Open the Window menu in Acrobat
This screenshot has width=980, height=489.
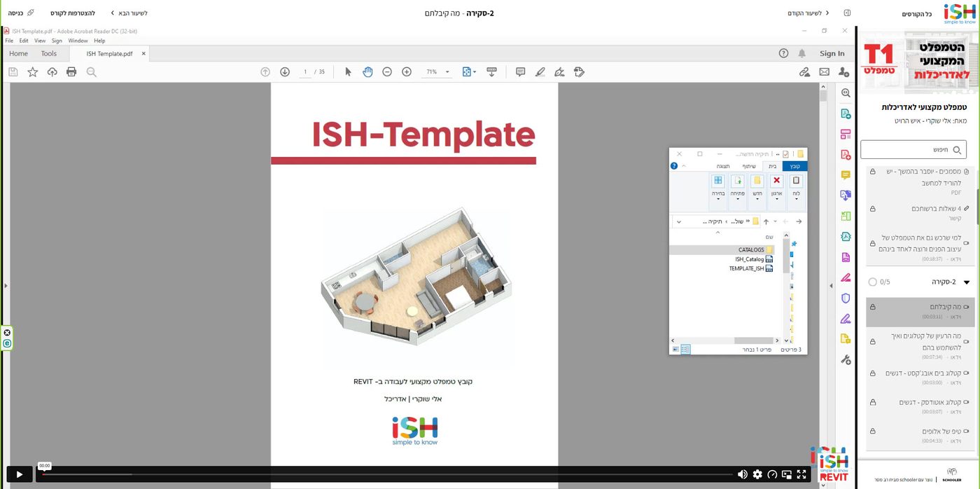[x=78, y=41]
